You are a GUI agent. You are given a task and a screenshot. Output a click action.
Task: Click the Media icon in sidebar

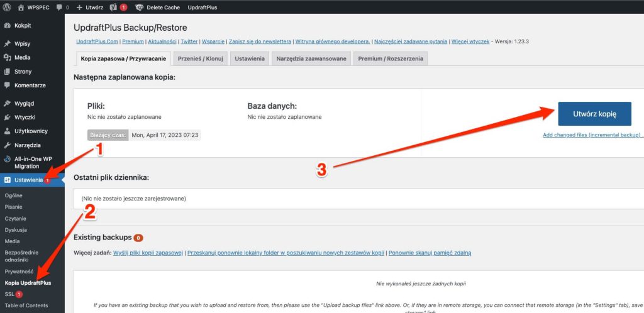tap(7, 58)
